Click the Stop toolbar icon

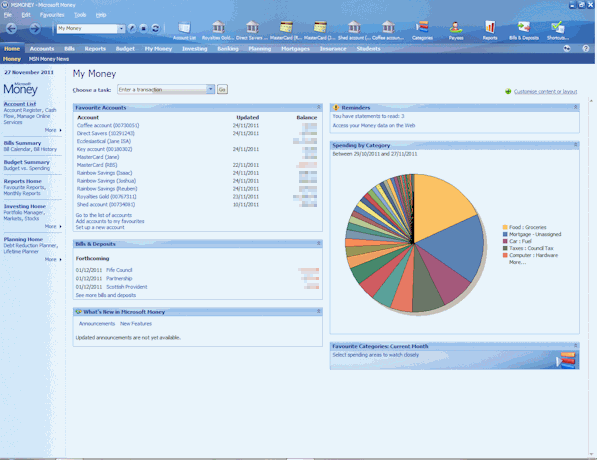point(144,29)
